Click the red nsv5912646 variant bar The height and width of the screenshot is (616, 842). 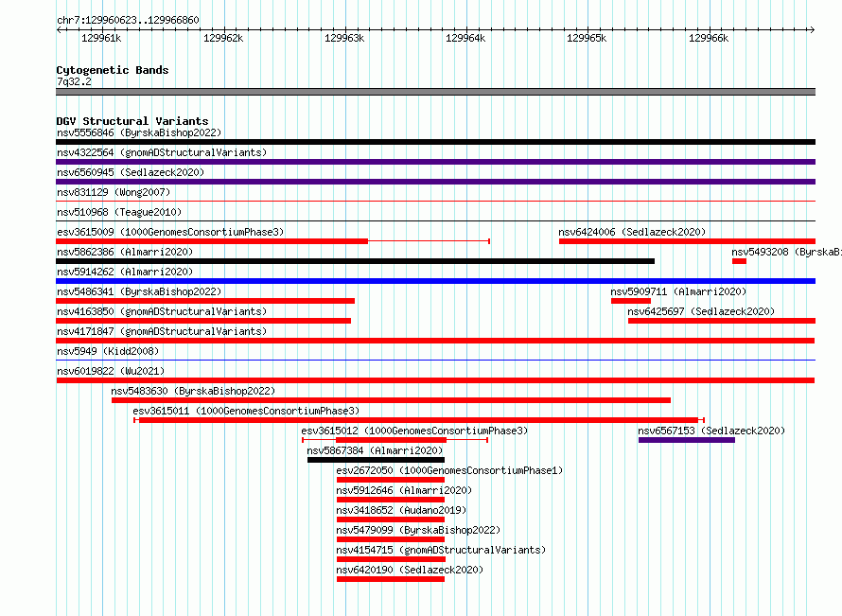391,500
